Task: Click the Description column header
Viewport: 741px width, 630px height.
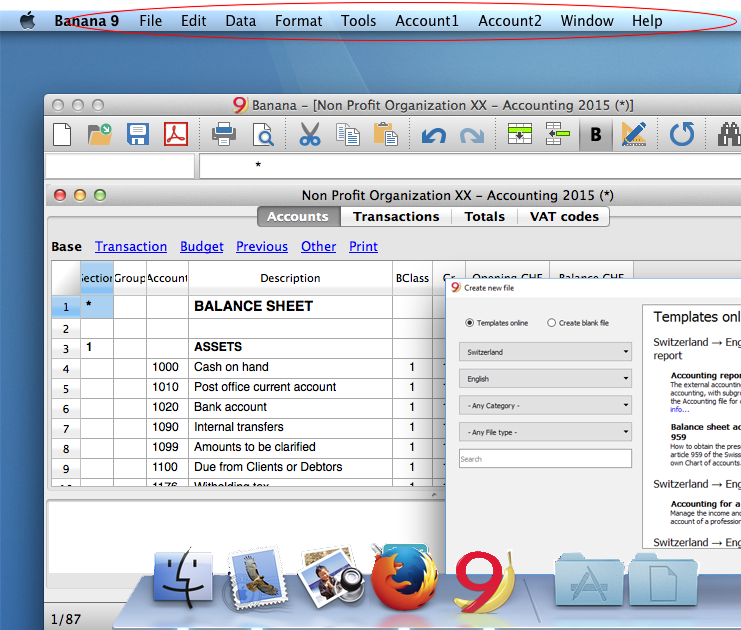Action: (x=290, y=278)
